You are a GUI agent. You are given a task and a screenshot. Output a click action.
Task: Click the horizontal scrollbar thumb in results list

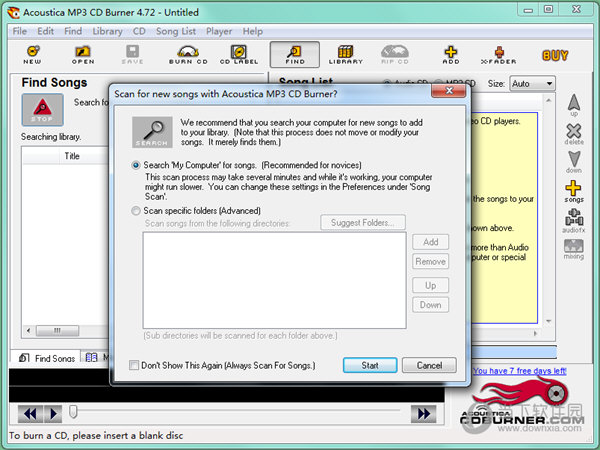pos(57,330)
